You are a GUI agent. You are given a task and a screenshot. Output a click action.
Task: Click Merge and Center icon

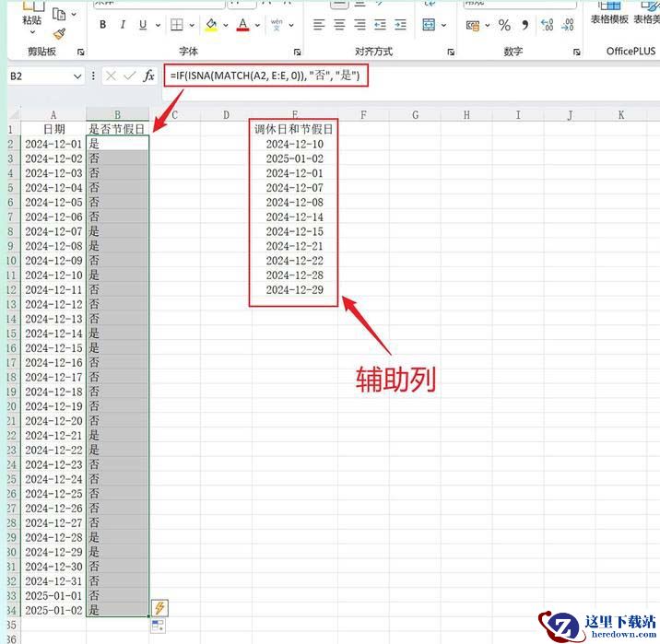point(429,25)
